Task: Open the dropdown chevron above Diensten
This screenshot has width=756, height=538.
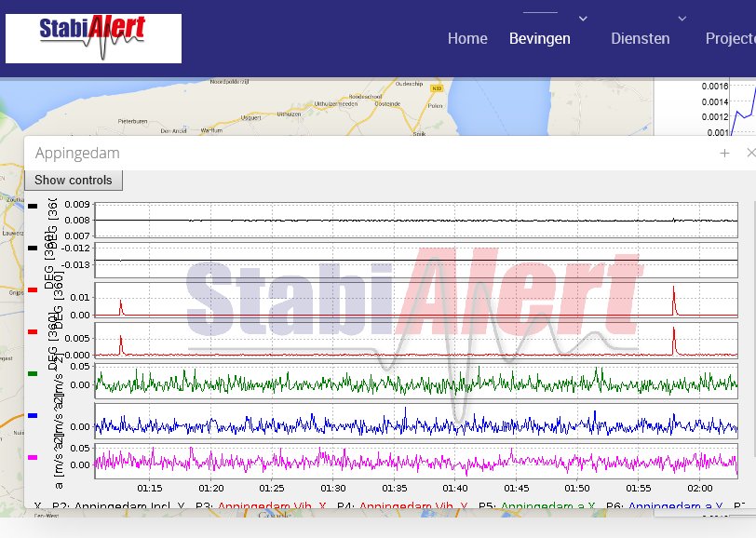Action: [x=682, y=19]
